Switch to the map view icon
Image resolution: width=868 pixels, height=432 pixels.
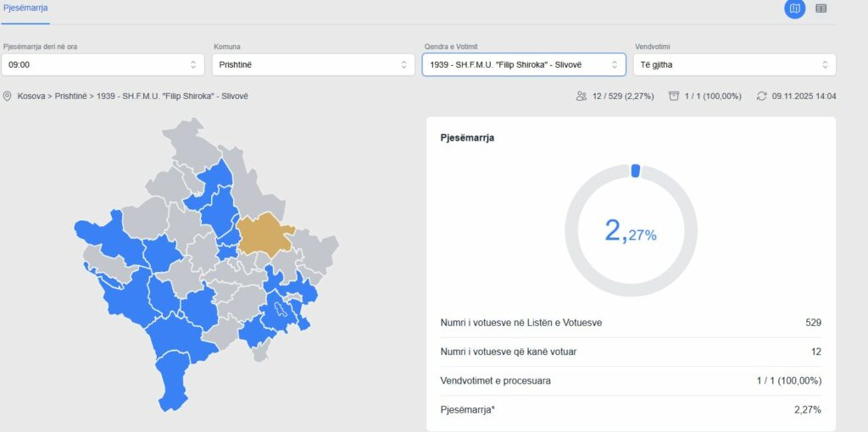tap(794, 8)
